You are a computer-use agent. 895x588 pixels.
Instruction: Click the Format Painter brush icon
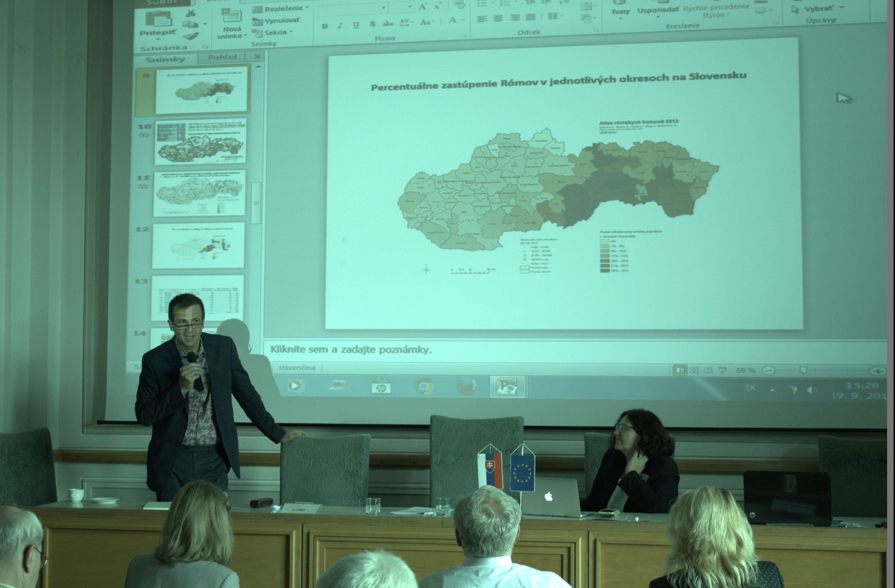coord(191,37)
